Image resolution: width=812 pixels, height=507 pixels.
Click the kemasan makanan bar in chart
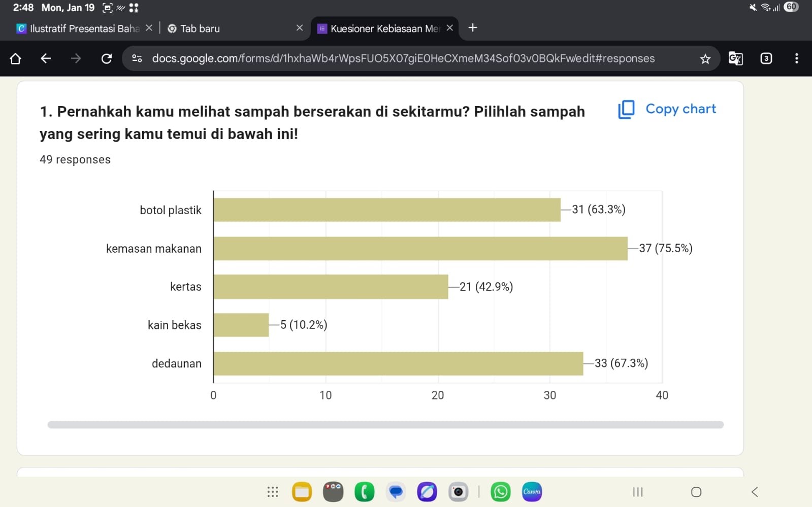point(420,249)
